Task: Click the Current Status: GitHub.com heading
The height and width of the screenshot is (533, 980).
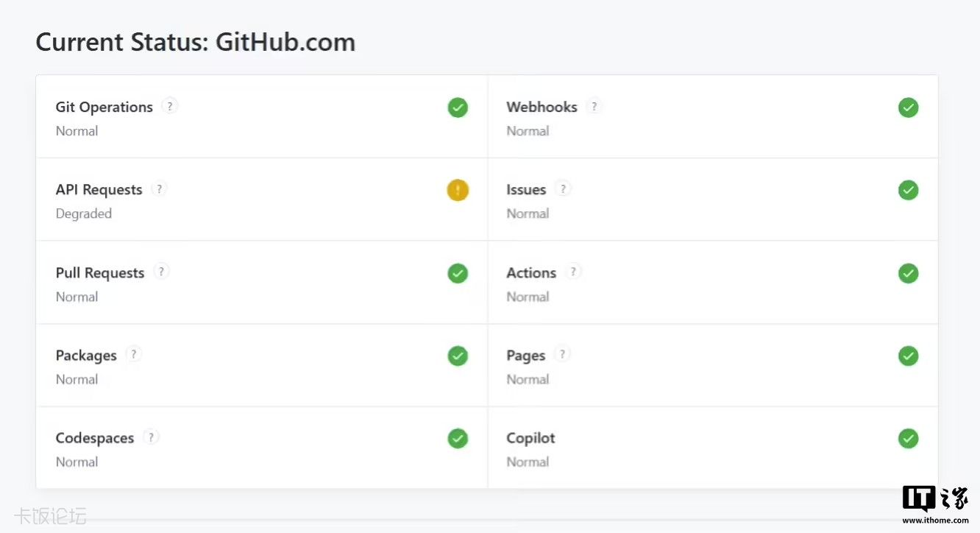Action: 195,42
